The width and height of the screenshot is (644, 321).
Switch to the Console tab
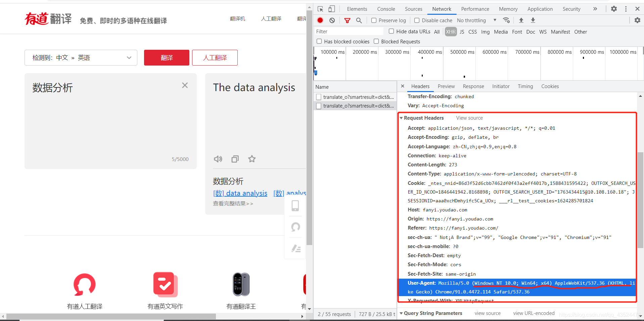pyautogui.click(x=386, y=9)
